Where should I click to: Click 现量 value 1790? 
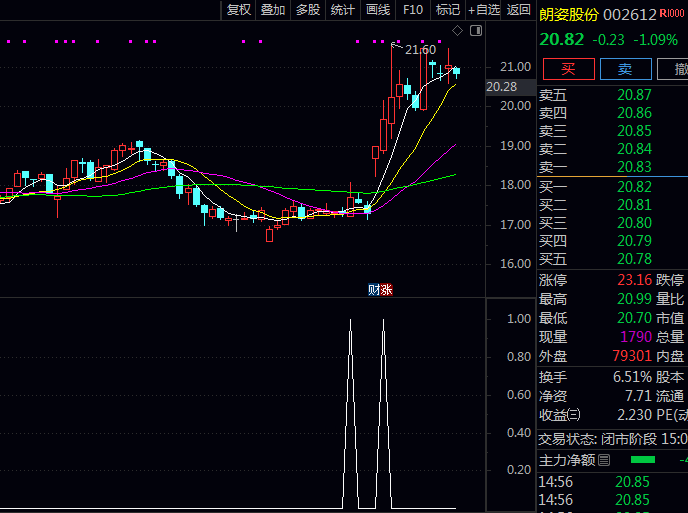pos(636,337)
